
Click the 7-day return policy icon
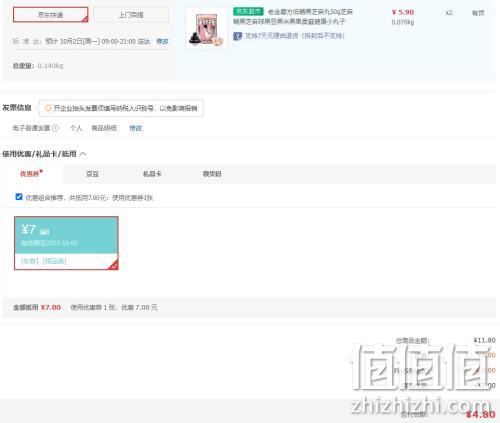point(237,36)
